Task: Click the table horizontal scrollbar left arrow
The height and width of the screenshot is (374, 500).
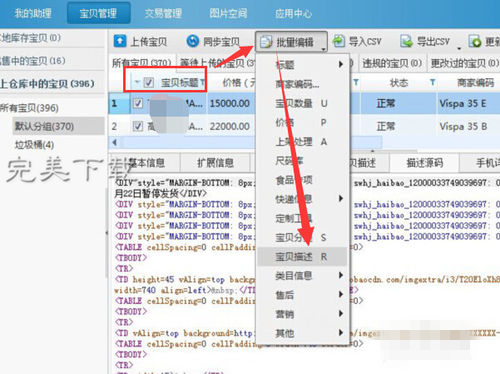Action: [x=114, y=142]
